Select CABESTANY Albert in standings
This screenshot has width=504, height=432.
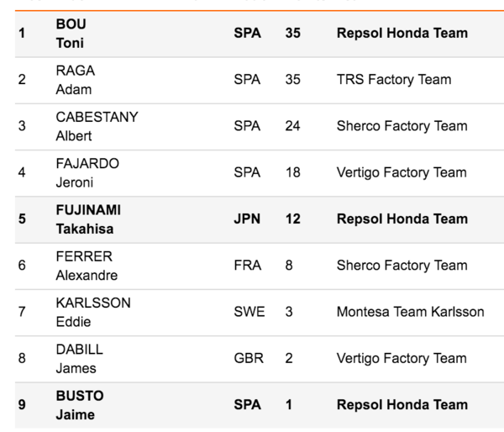(x=97, y=126)
